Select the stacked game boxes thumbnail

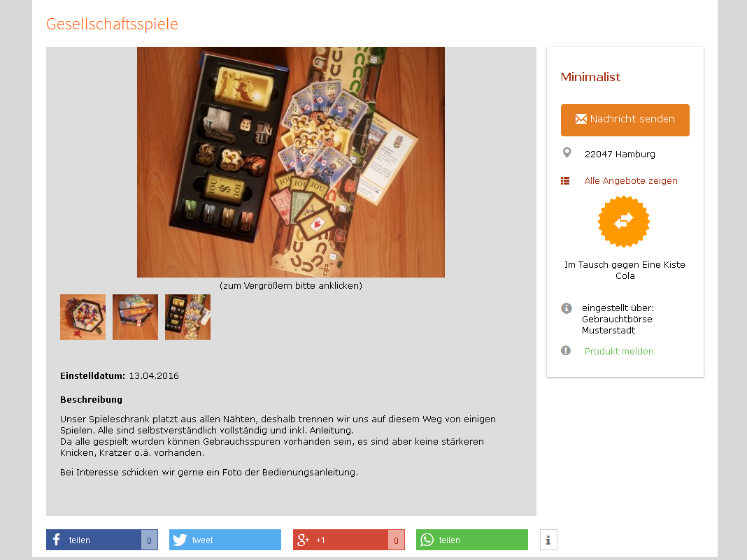(x=135, y=317)
